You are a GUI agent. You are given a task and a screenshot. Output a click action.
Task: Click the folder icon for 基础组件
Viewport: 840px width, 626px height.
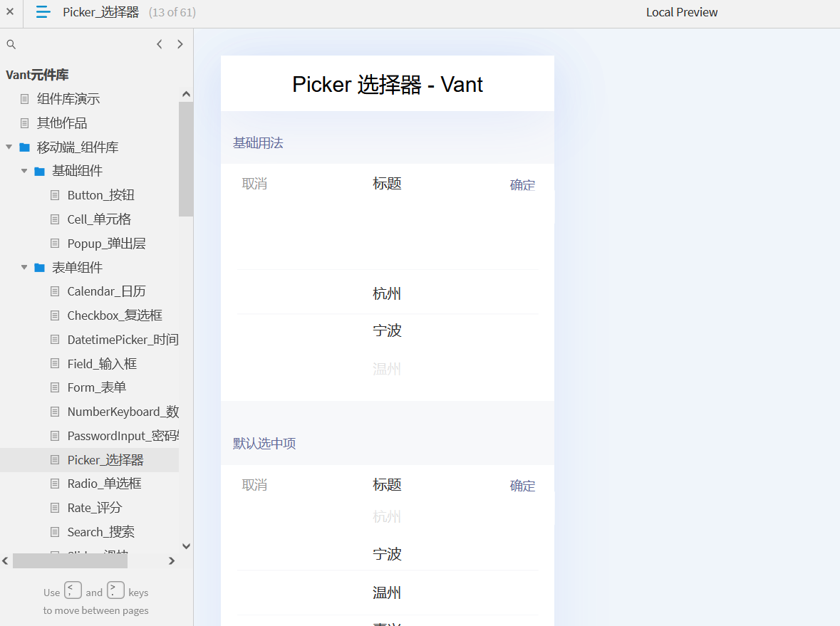point(40,172)
